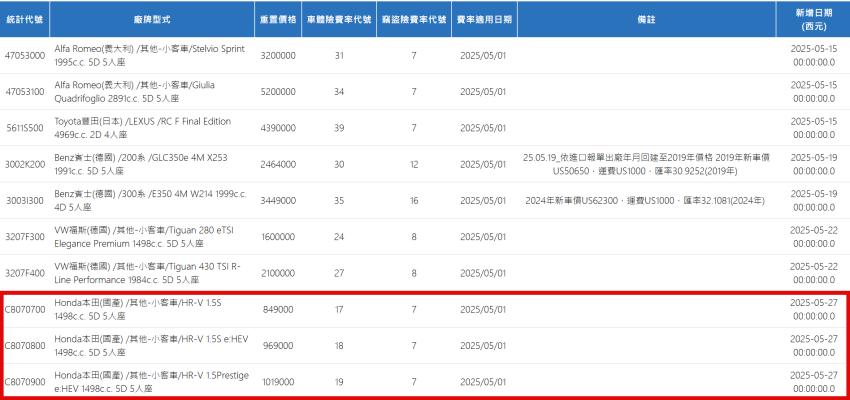Click replacement price 2100000
Viewport: 850px width, 400px height.
click(278, 273)
